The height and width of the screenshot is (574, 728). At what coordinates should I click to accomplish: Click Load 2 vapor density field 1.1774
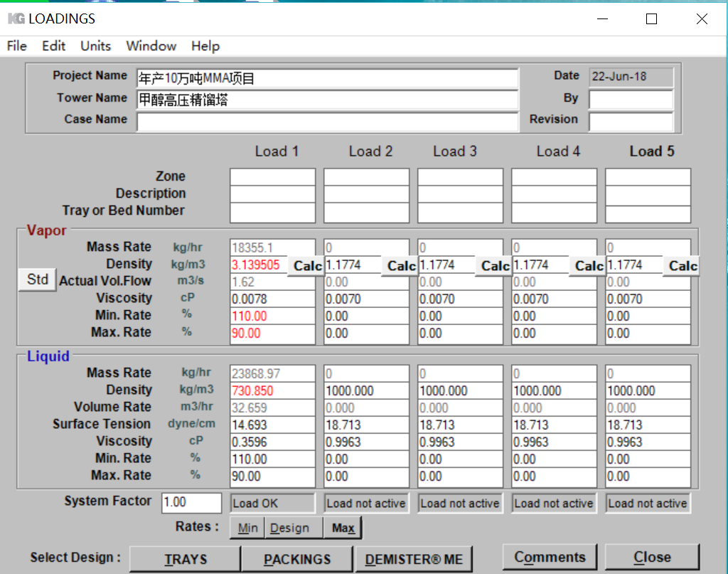(353, 265)
